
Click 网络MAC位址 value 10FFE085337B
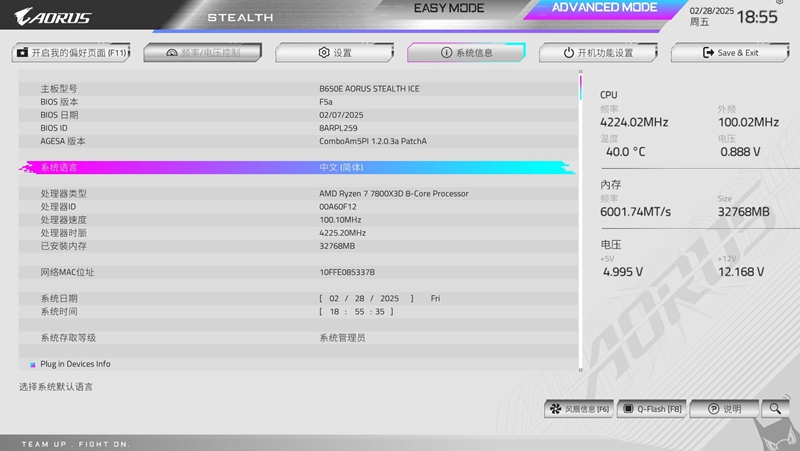pyautogui.click(x=347, y=272)
